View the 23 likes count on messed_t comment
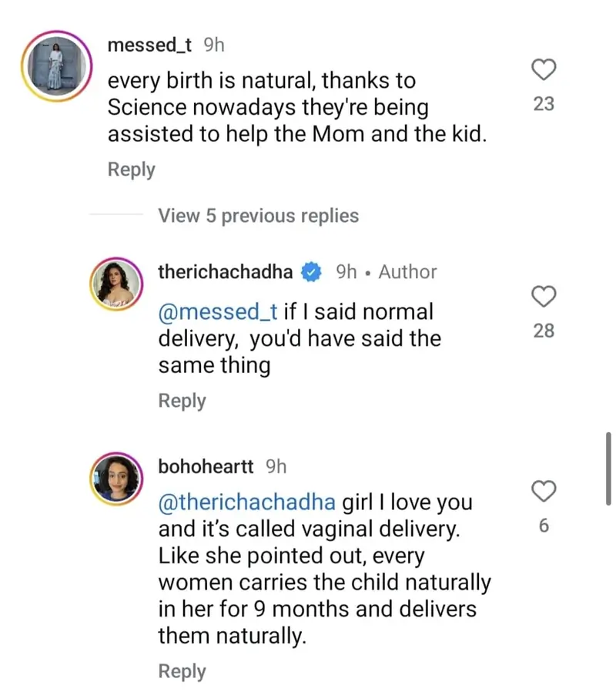Screen dimensions: 616x692 pos(544,104)
